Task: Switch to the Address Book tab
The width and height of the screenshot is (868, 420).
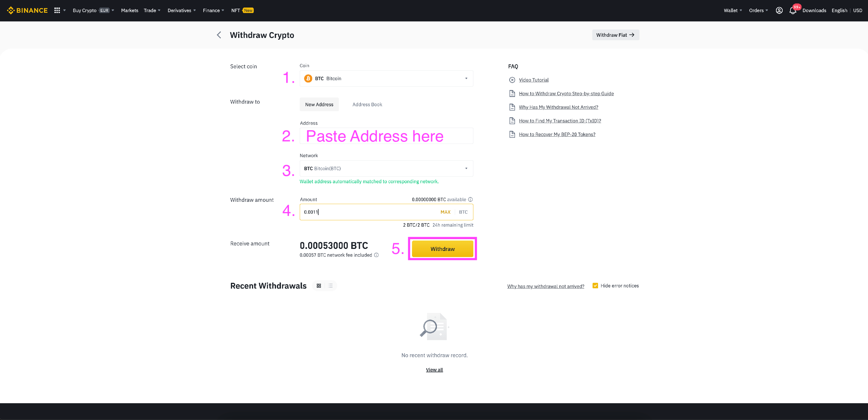Action: pyautogui.click(x=367, y=104)
